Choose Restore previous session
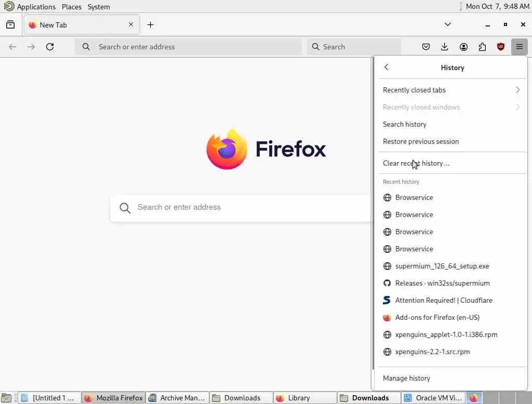532x404 pixels. click(x=451, y=141)
